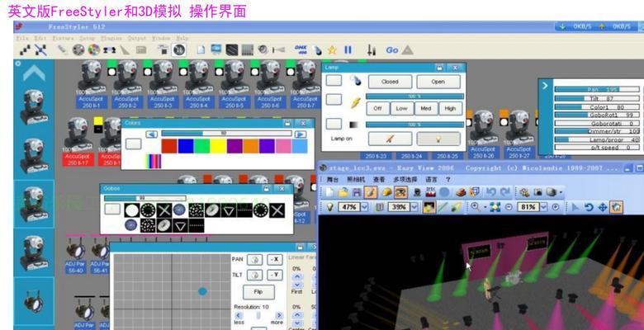The image size is (644, 330).
Task: Open the gobo wheel tool in FreeStyler toolbar
Action: 78,50
